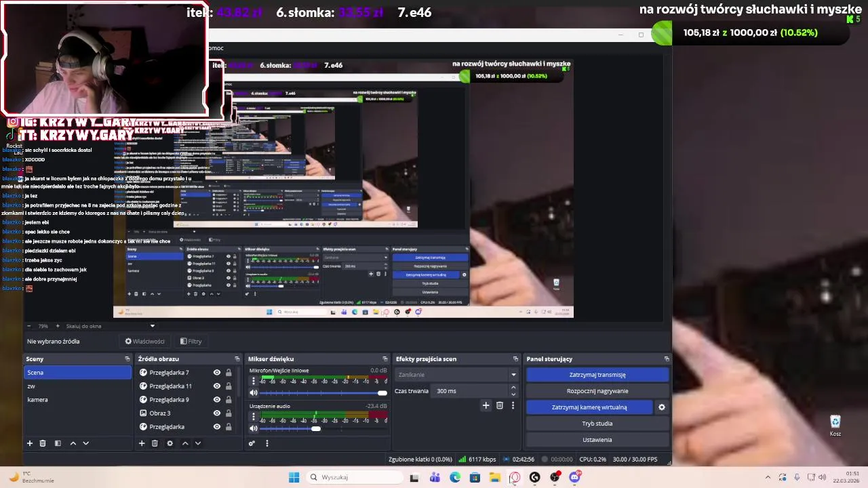The width and height of the screenshot is (868, 488).
Task: Zoom out preview with minus icon
Action: [x=31, y=326]
